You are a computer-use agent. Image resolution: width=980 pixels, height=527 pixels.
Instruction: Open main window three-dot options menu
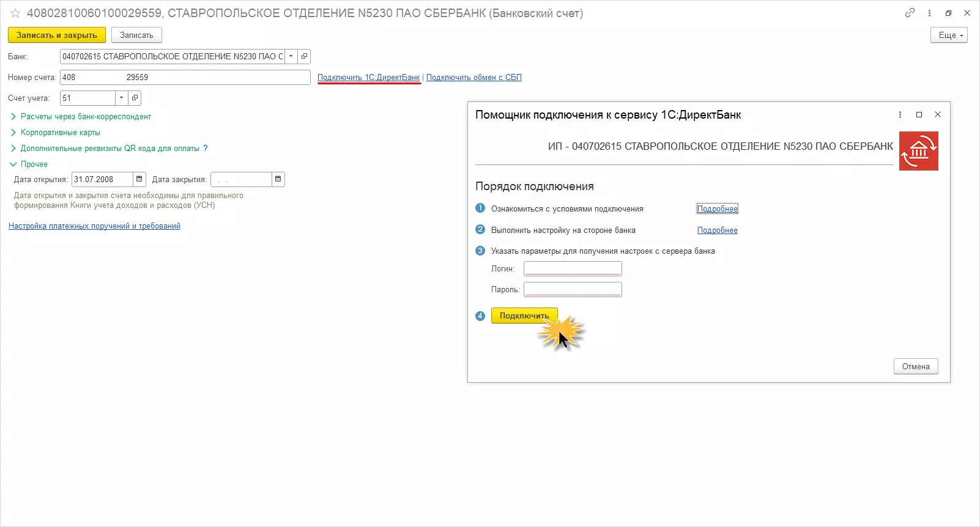pyautogui.click(x=929, y=13)
